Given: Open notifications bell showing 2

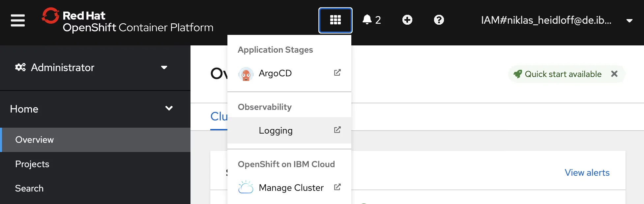Looking at the screenshot, I should coord(371,20).
